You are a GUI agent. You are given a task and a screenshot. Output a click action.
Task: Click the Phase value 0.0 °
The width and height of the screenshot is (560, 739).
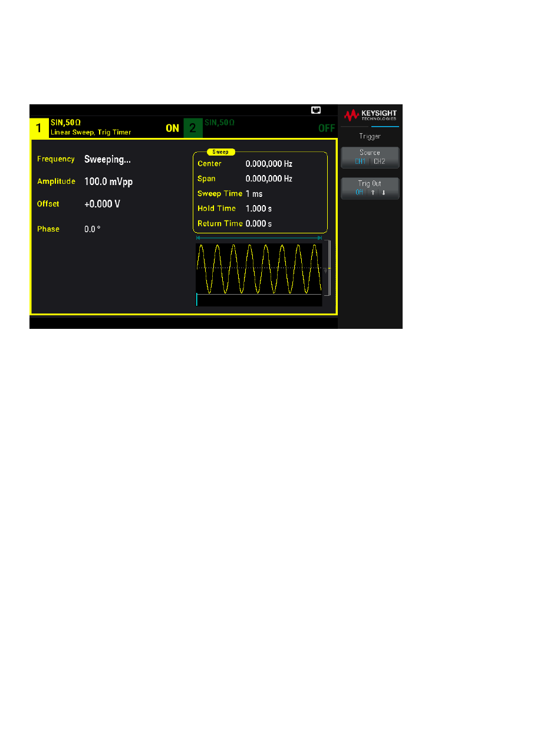click(x=93, y=229)
